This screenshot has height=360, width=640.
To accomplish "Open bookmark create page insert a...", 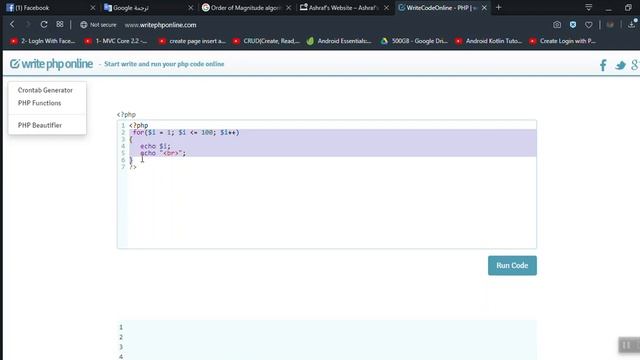I will 192,41.
